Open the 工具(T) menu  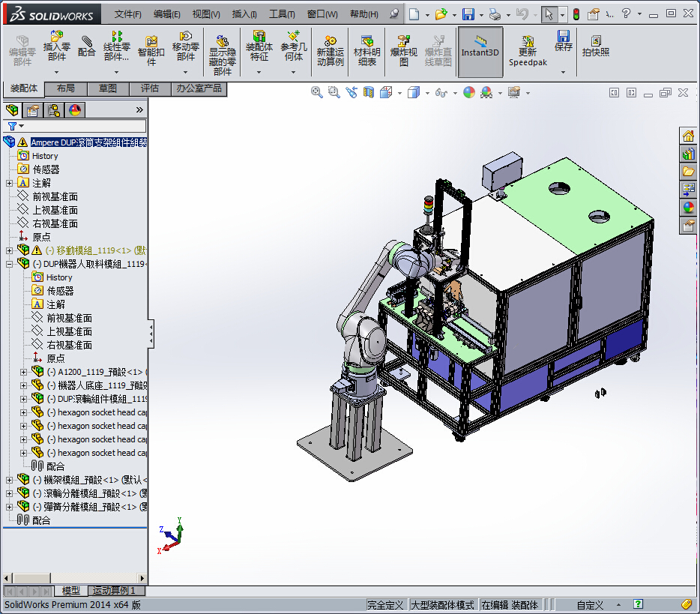point(282,14)
